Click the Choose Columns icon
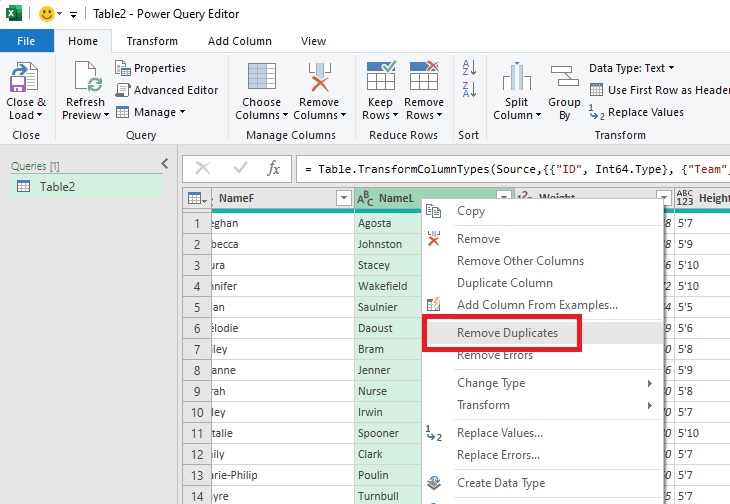Screen dimensions: 730x504 pos(262,76)
